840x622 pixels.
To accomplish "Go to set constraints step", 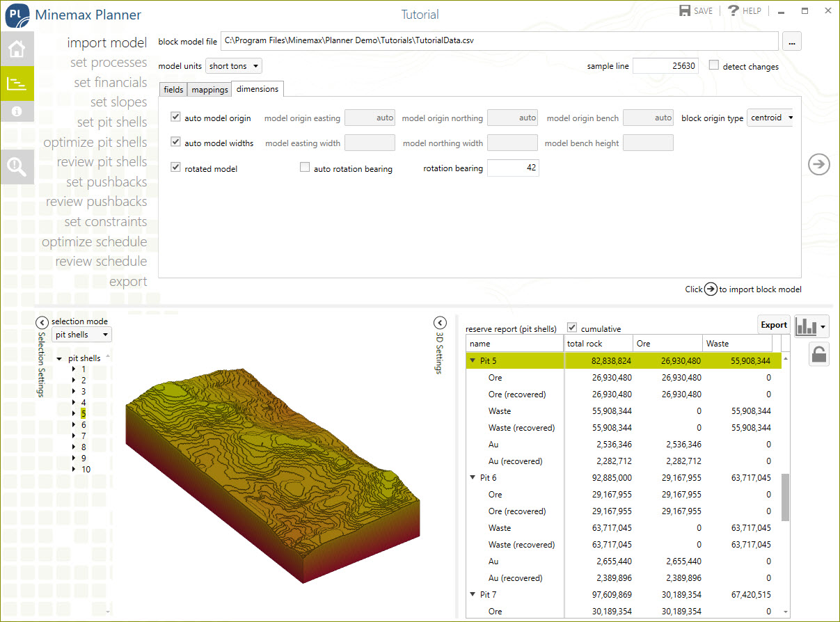I will 106,222.
